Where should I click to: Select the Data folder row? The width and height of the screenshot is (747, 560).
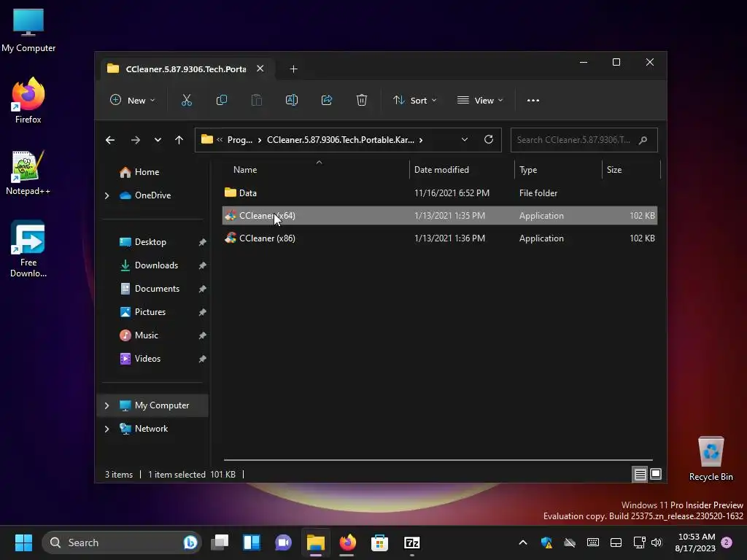click(440, 192)
